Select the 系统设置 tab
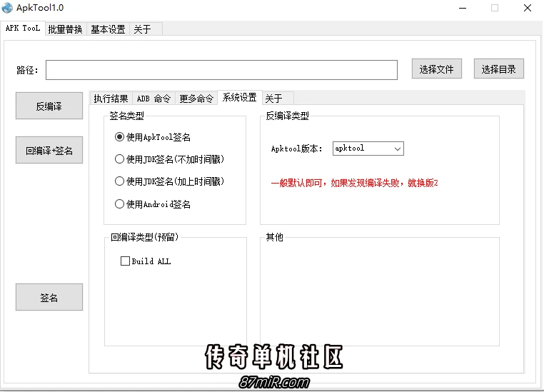 point(239,98)
